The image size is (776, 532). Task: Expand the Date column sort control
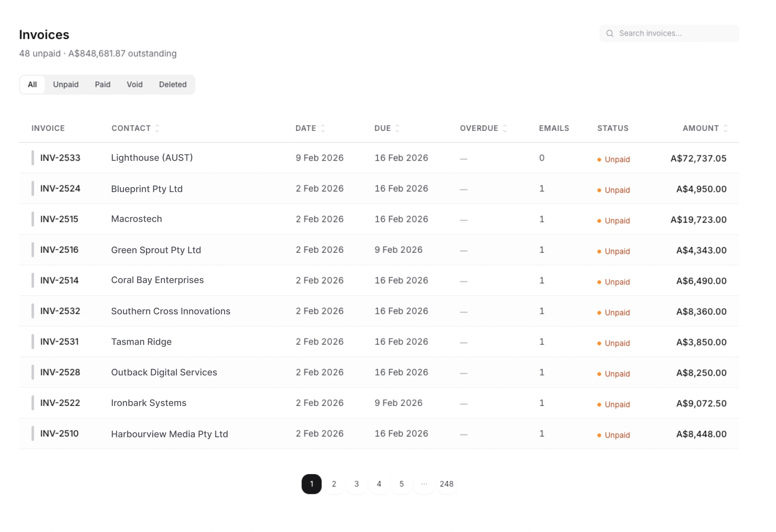click(323, 128)
